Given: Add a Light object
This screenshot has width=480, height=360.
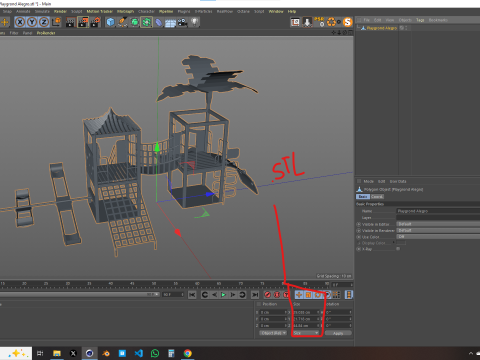Looking at the screenshot, I should coord(194,22).
